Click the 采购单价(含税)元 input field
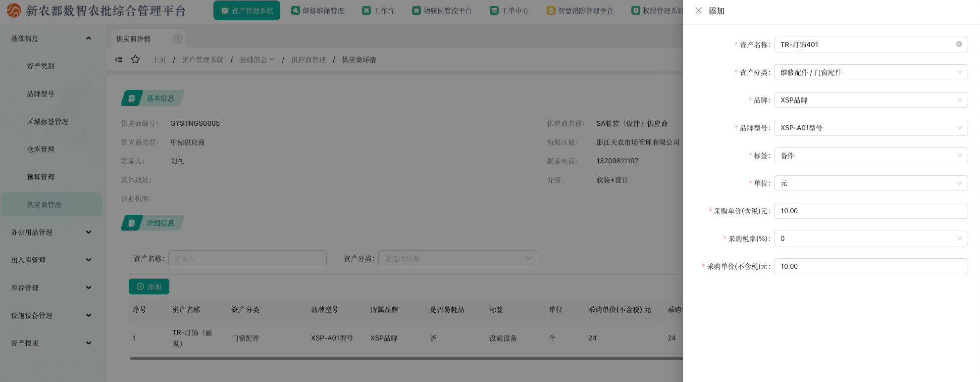This screenshot has height=382, width=980. (x=871, y=211)
